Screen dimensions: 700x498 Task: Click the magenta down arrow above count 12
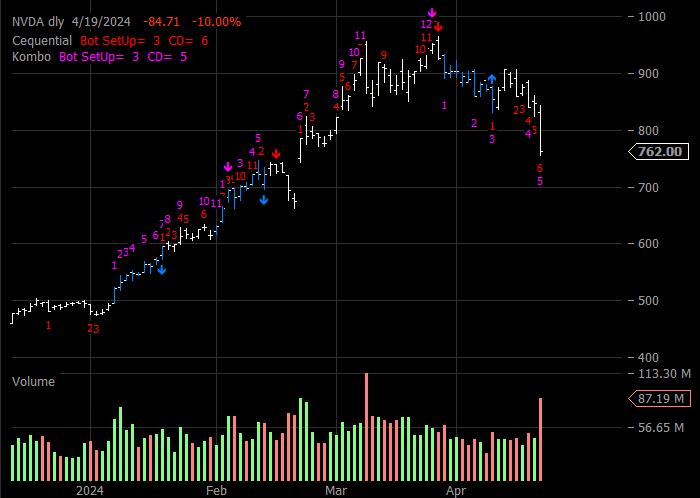coord(431,12)
